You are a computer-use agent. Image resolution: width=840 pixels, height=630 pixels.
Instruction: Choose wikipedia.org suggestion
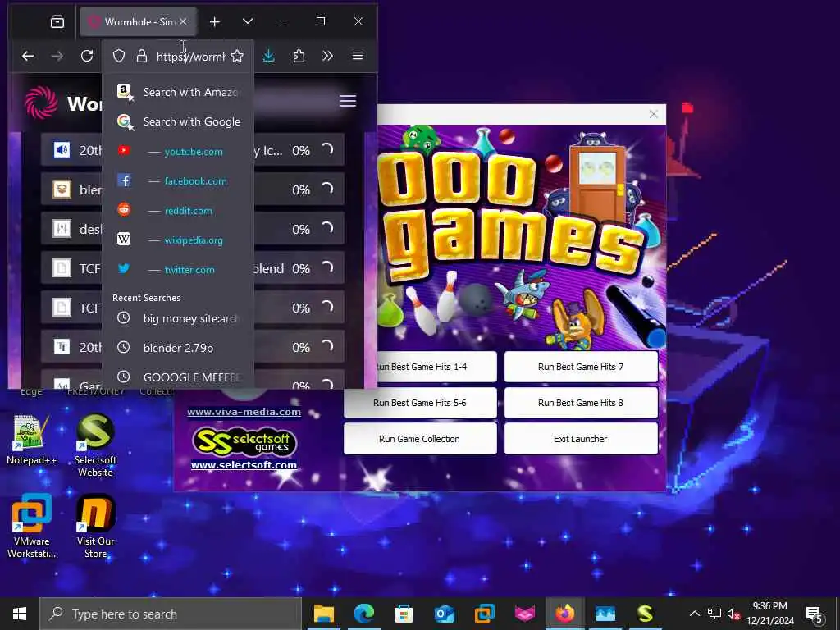coord(178,240)
